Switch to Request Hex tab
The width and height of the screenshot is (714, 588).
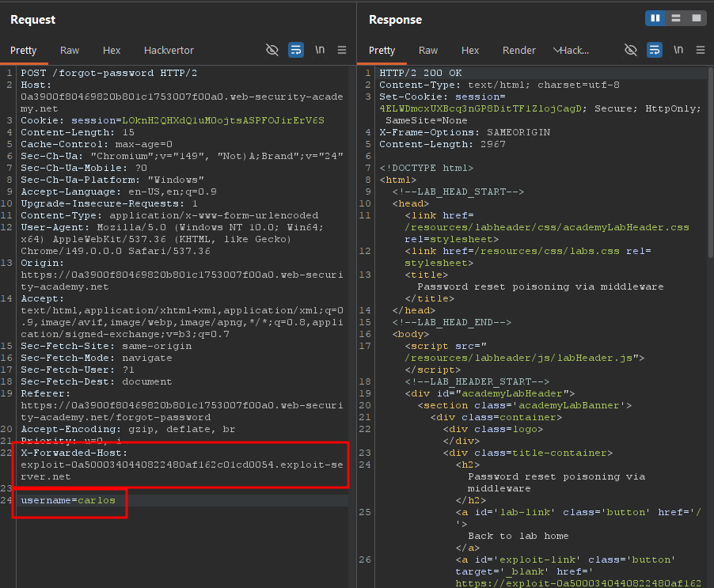[112, 51]
